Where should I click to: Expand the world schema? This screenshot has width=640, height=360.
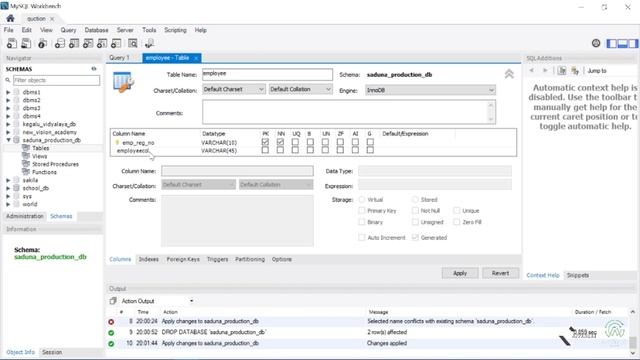tap(8, 204)
